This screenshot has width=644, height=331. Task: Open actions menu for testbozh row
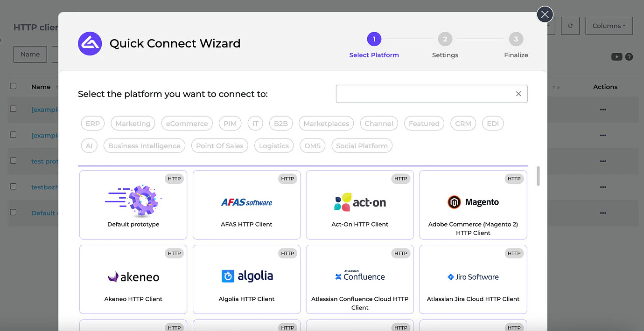pos(603,187)
